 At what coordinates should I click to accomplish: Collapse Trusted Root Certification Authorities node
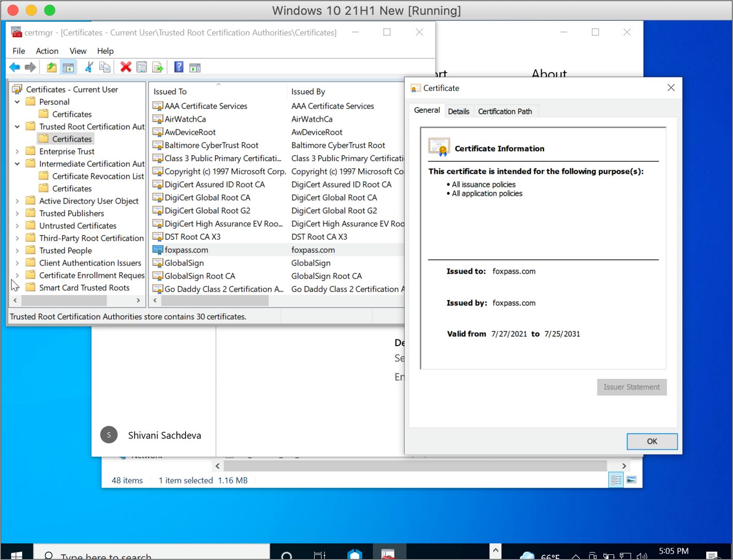pyautogui.click(x=17, y=127)
